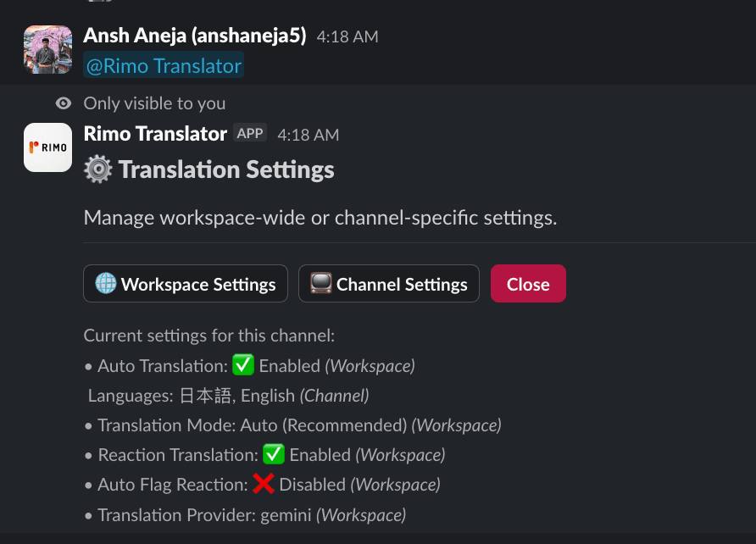The image size is (756, 544).
Task: Click the eye icon beside 'Only visible to you'
Action: tap(63, 103)
